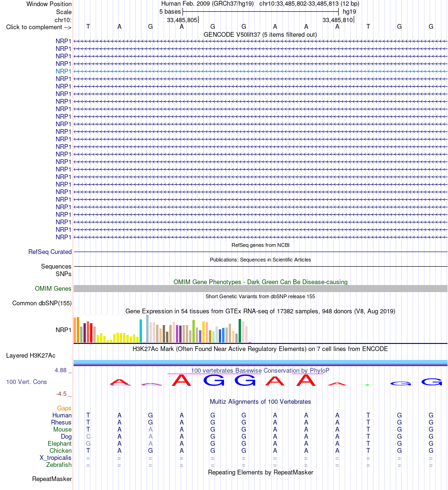This screenshot has height=490, width=448.
Task: Click the 'OMIM Genes' track label
Action: (53, 288)
